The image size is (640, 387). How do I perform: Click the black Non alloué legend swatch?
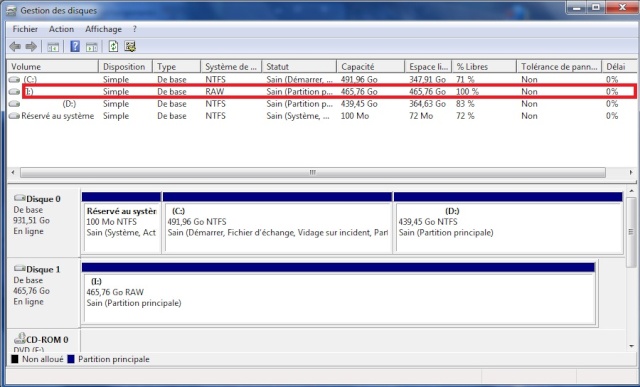coord(15,359)
